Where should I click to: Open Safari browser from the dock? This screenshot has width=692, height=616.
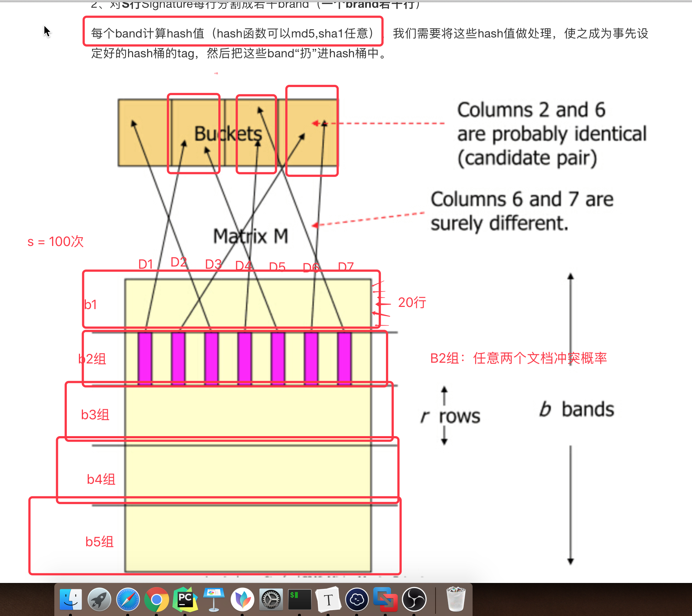[x=128, y=599]
